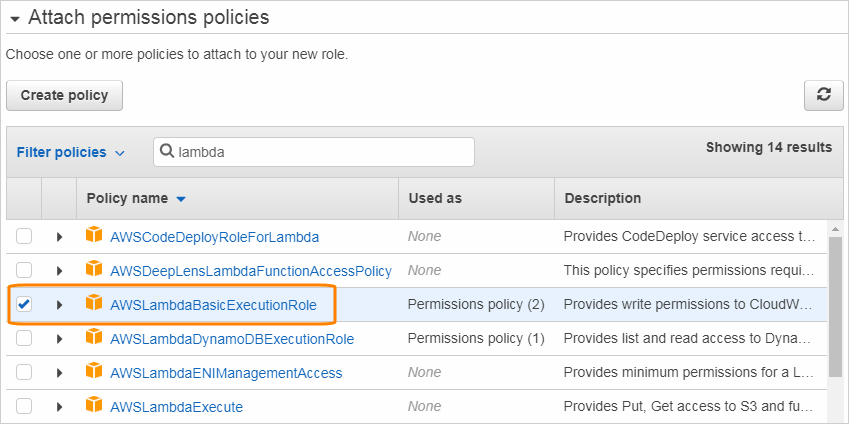Expand the AWSLambdaDynamoDBExecutionRole row details
849x424 pixels.
[59, 338]
